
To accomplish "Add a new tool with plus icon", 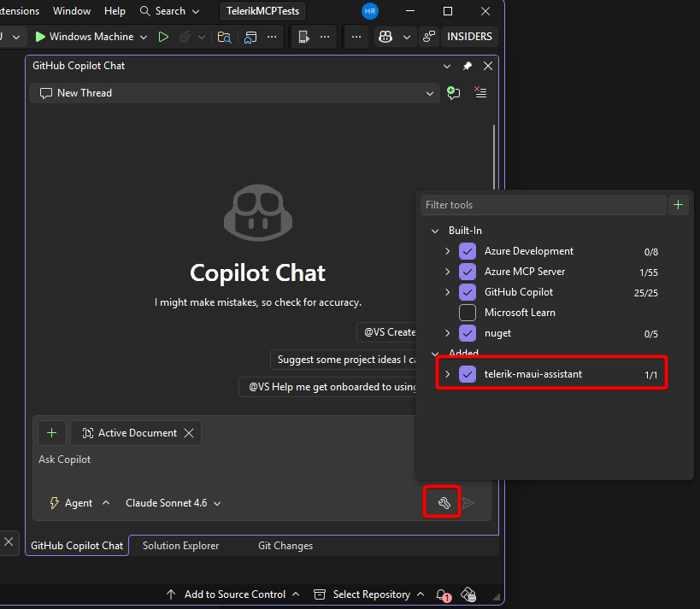I will point(678,205).
